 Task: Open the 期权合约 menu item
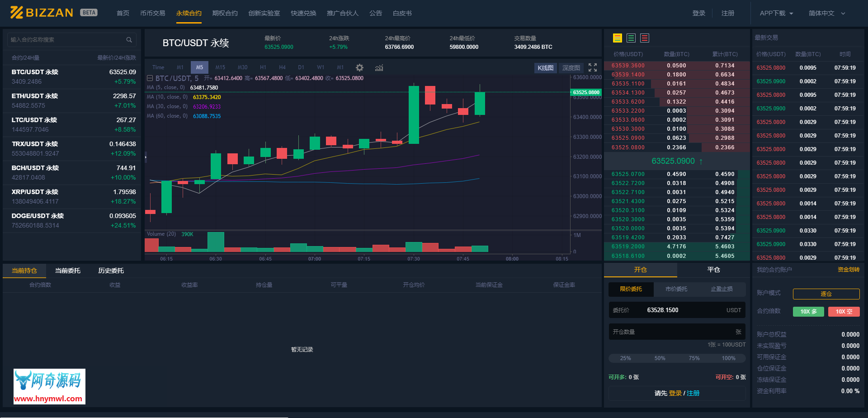[225, 14]
